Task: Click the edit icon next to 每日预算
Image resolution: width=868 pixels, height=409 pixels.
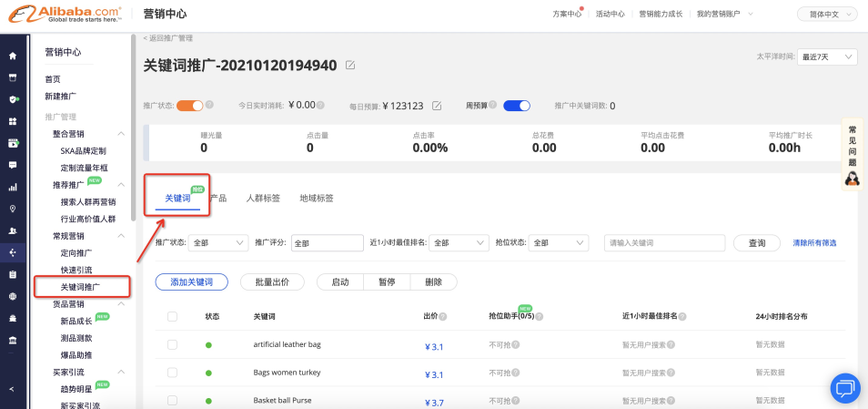Action: 437,106
